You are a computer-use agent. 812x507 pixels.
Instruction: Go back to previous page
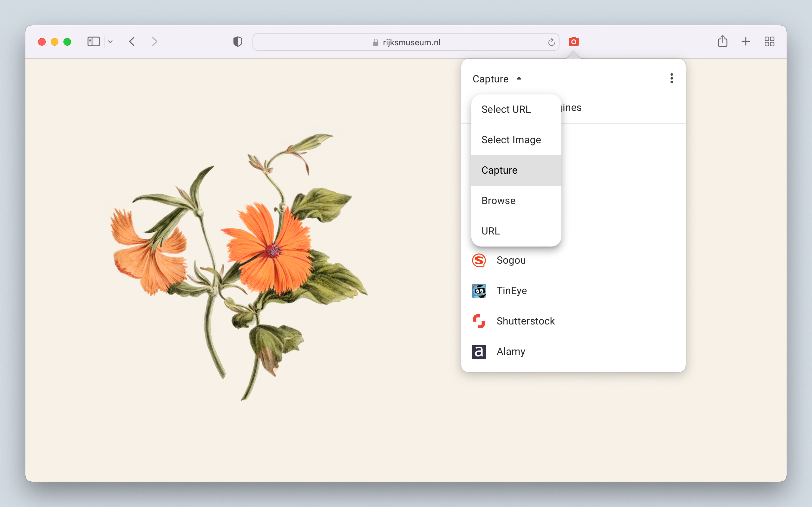tap(132, 42)
